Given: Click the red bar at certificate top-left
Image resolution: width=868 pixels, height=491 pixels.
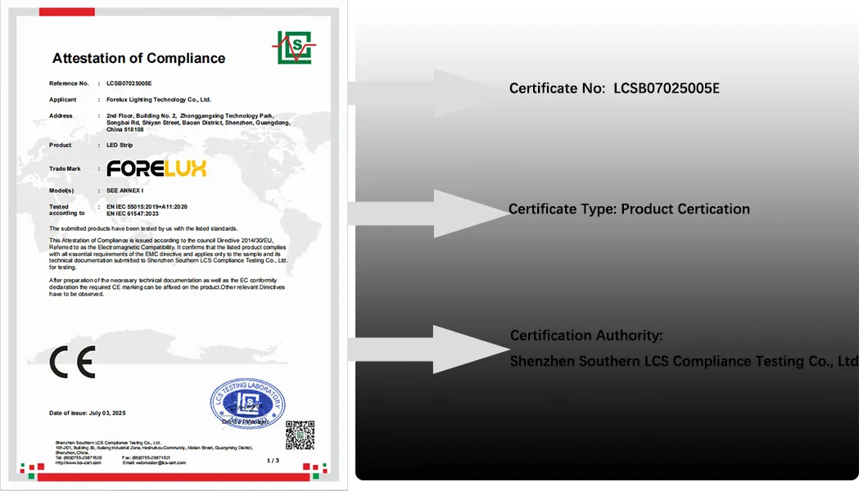Looking at the screenshot, I should [55, 11].
